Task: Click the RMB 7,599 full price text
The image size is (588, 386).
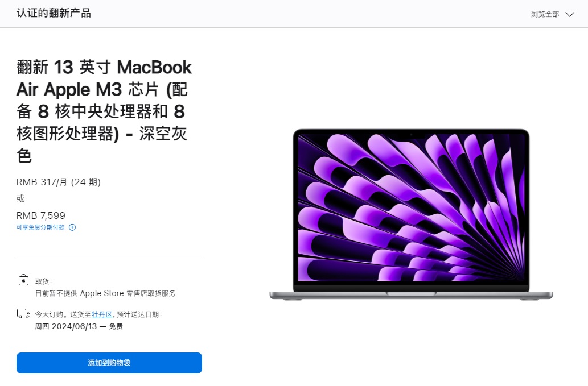Action: click(41, 215)
